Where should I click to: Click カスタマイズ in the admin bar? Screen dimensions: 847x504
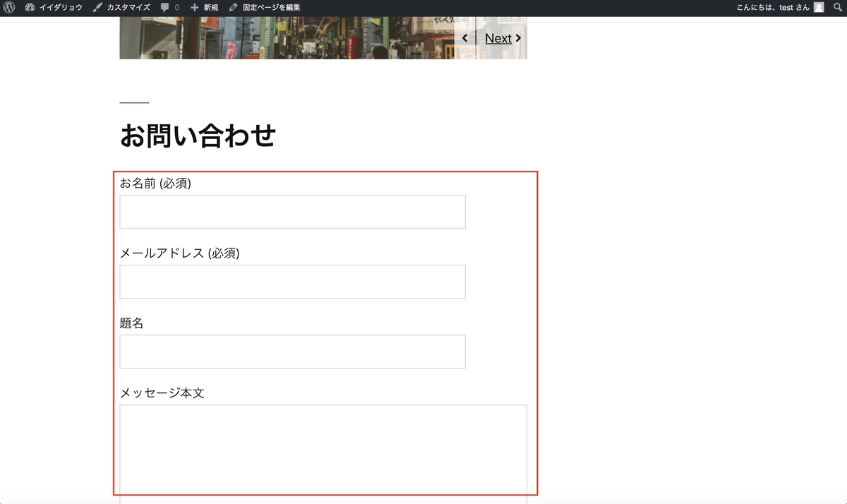click(121, 8)
